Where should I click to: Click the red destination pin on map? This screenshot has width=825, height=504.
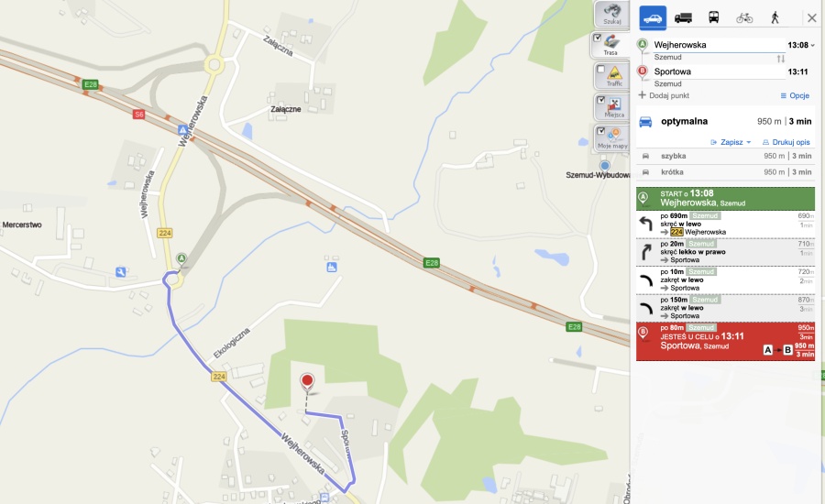pyautogui.click(x=307, y=382)
